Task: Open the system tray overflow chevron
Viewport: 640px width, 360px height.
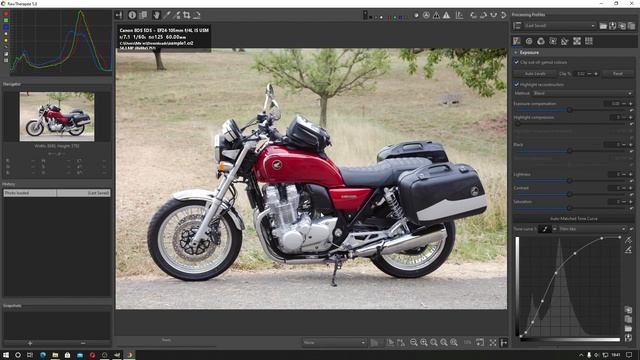Action: [x=581, y=355]
